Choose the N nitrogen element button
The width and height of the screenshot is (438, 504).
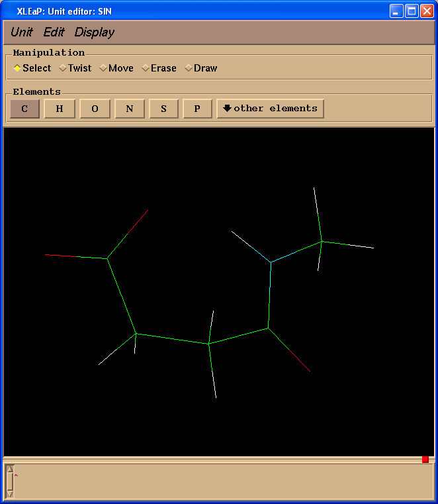pyautogui.click(x=130, y=109)
